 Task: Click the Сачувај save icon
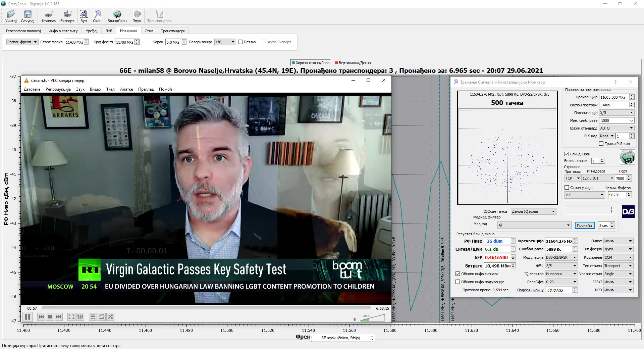click(28, 16)
